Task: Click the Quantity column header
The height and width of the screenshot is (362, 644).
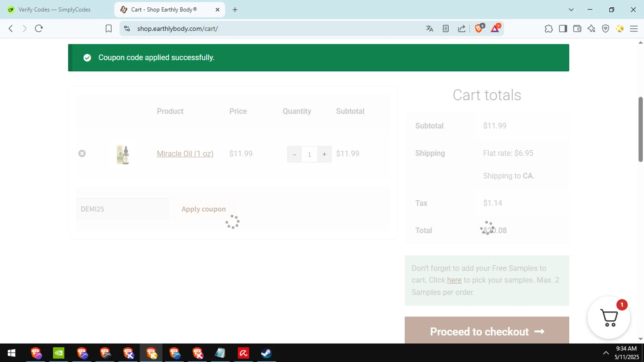Action: tap(297, 111)
